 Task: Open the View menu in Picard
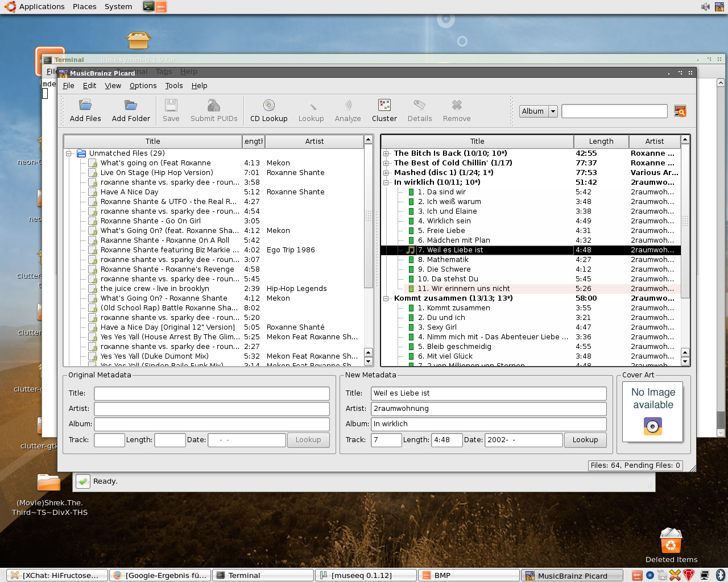coord(113,86)
